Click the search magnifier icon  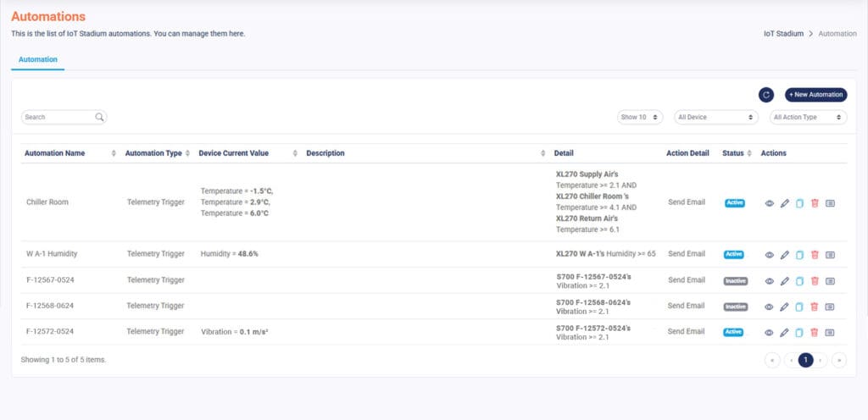coord(99,117)
